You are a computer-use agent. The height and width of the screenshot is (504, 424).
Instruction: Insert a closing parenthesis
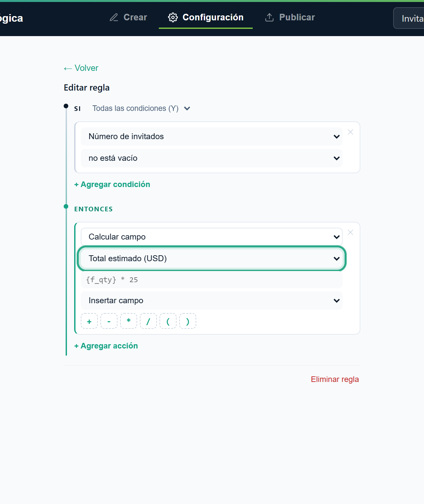tap(188, 321)
